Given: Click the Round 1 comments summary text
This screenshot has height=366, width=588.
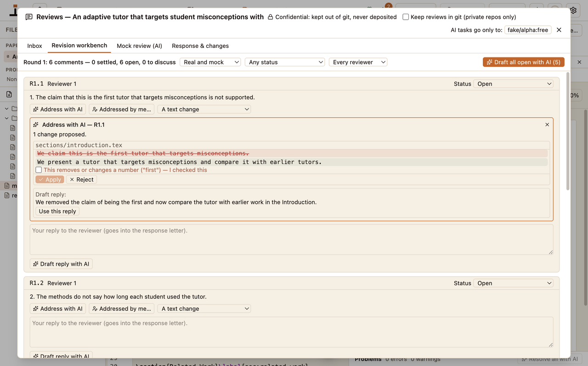Looking at the screenshot, I should coord(100,62).
